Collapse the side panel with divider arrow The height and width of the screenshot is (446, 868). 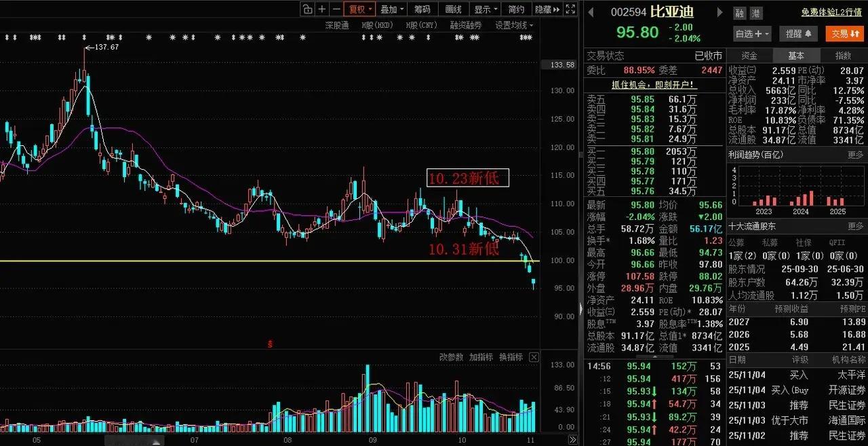pos(580,309)
